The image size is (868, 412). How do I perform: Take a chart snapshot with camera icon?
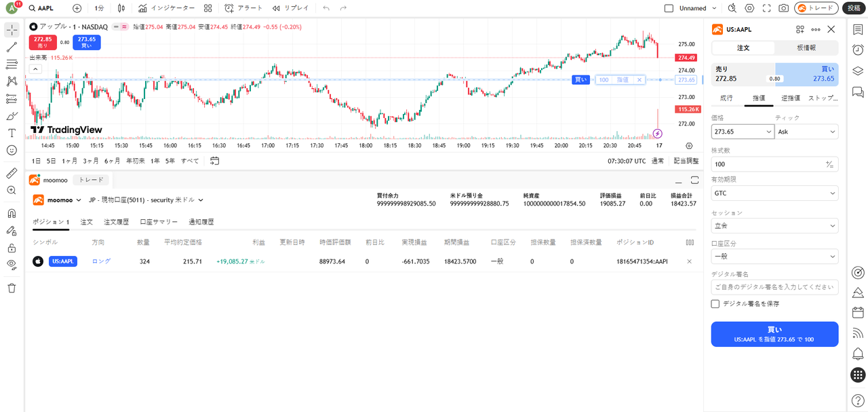point(783,8)
